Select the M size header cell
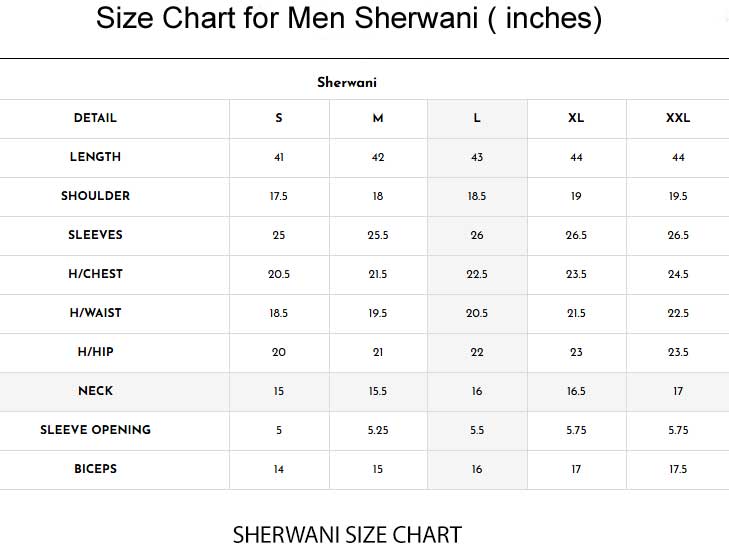The width and height of the screenshot is (729, 555). point(378,118)
